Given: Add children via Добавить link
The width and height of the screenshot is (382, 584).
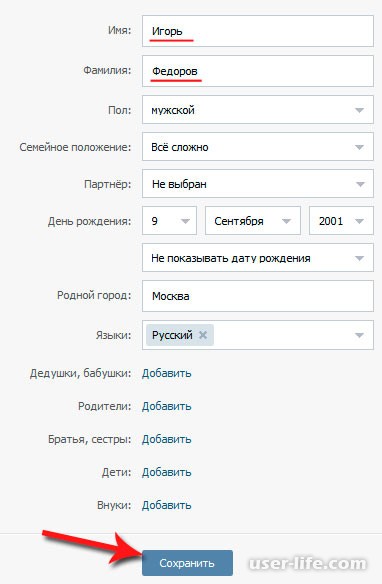Looking at the screenshot, I should pyautogui.click(x=166, y=472).
